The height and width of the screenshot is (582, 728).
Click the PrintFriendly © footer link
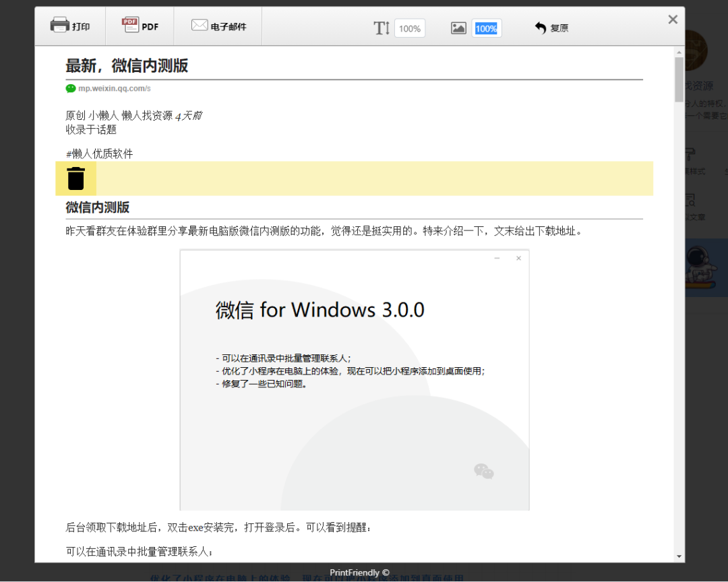point(359,573)
